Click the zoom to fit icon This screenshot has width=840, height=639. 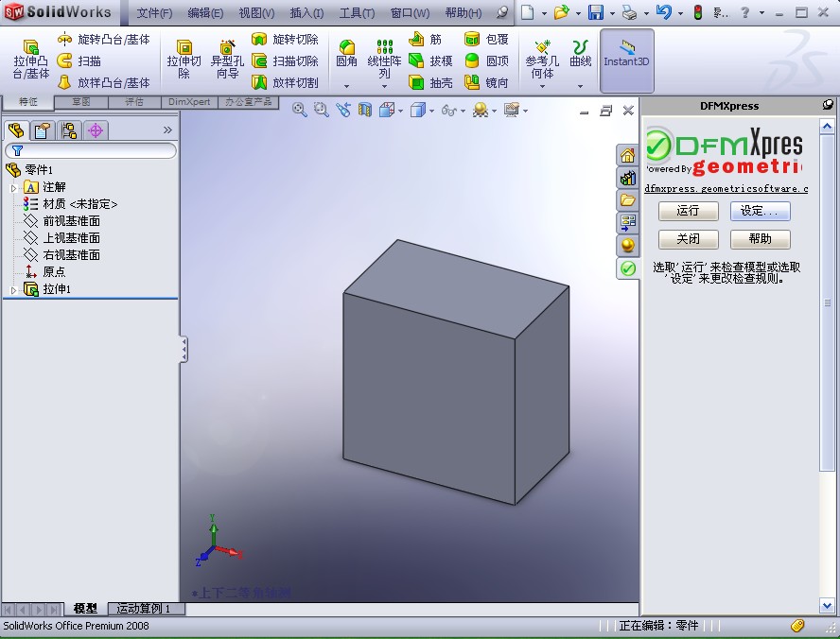[x=300, y=111]
